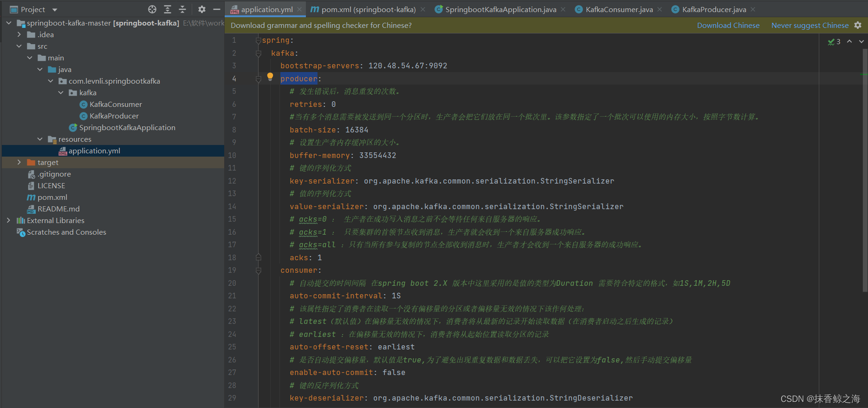Click the fold end marker at line 18

click(x=259, y=257)
